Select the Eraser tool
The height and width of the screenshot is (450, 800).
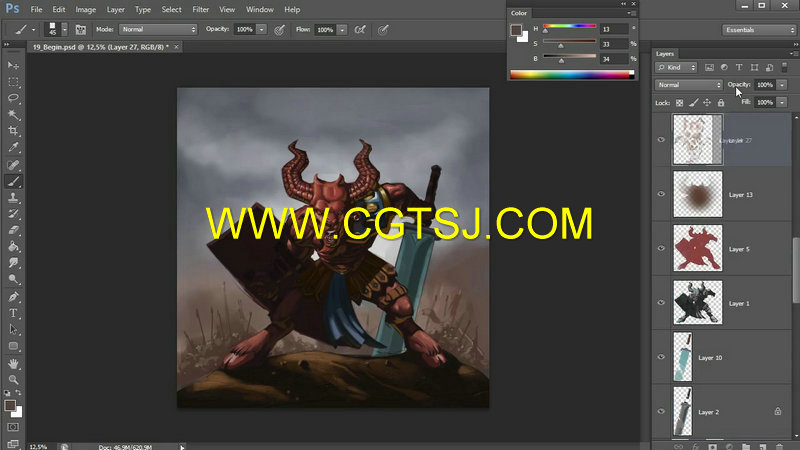13,230
